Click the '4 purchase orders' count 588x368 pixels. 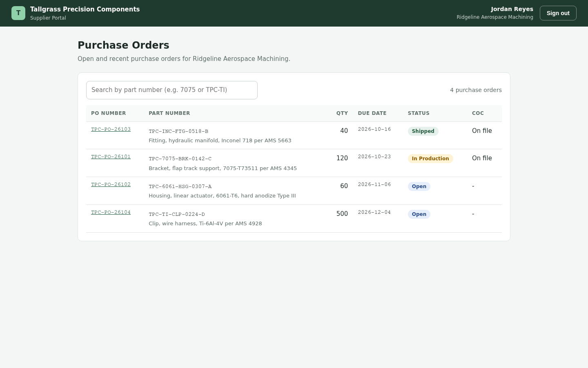[x=476, y=90]
